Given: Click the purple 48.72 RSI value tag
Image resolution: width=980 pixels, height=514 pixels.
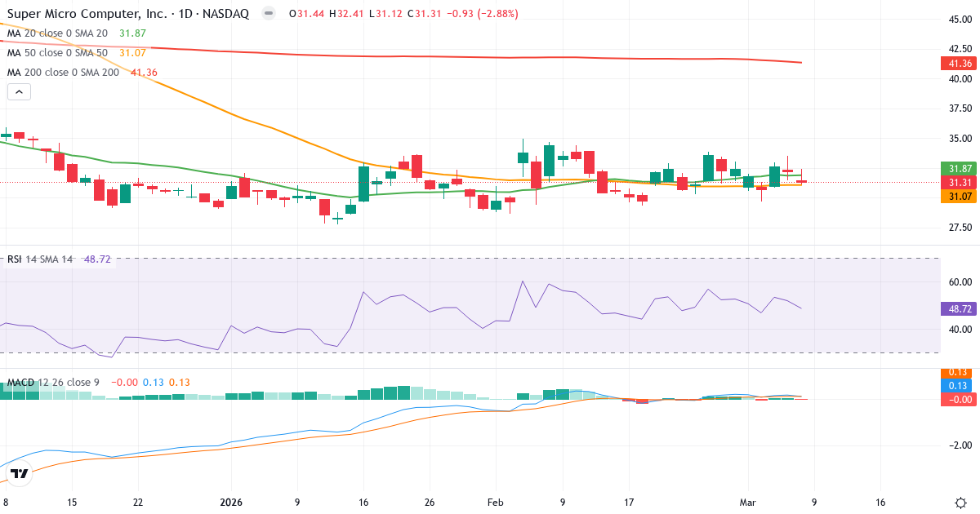Looking at the screenshot, I should 956,310.
